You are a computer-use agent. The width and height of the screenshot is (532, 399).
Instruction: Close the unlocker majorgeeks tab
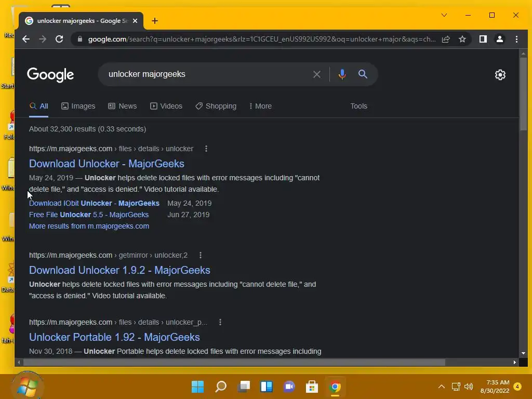[x=135, y=21]
